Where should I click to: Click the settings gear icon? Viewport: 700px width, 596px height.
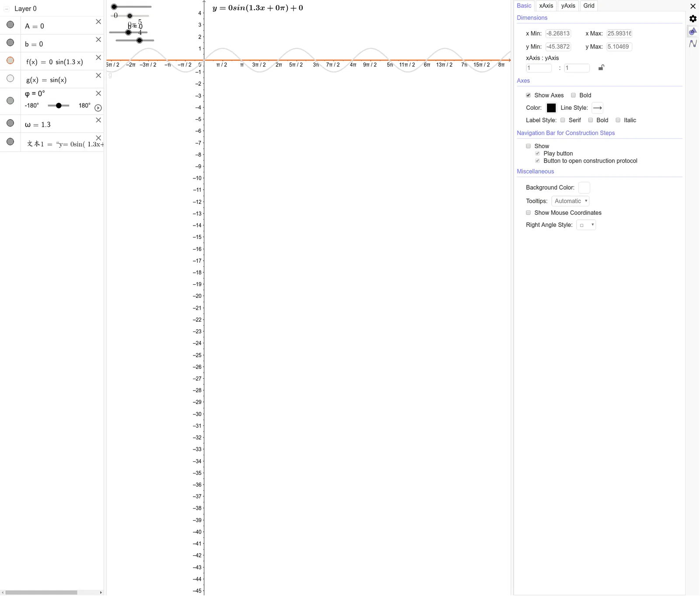pos(693,19)
